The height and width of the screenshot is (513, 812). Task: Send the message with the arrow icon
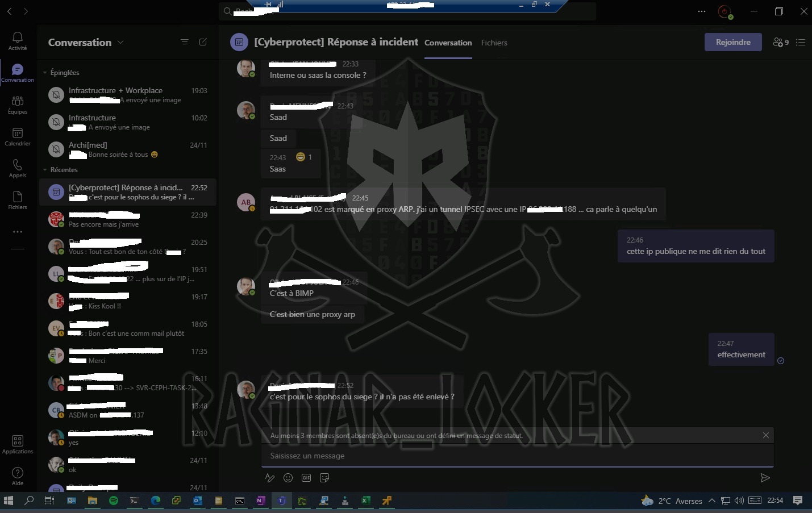(765, 478)
